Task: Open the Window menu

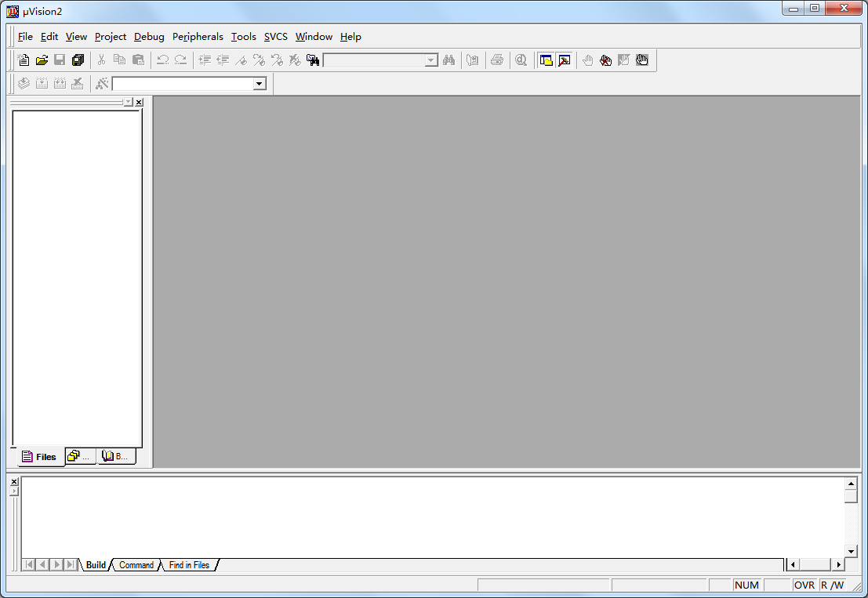Action: 314,37
